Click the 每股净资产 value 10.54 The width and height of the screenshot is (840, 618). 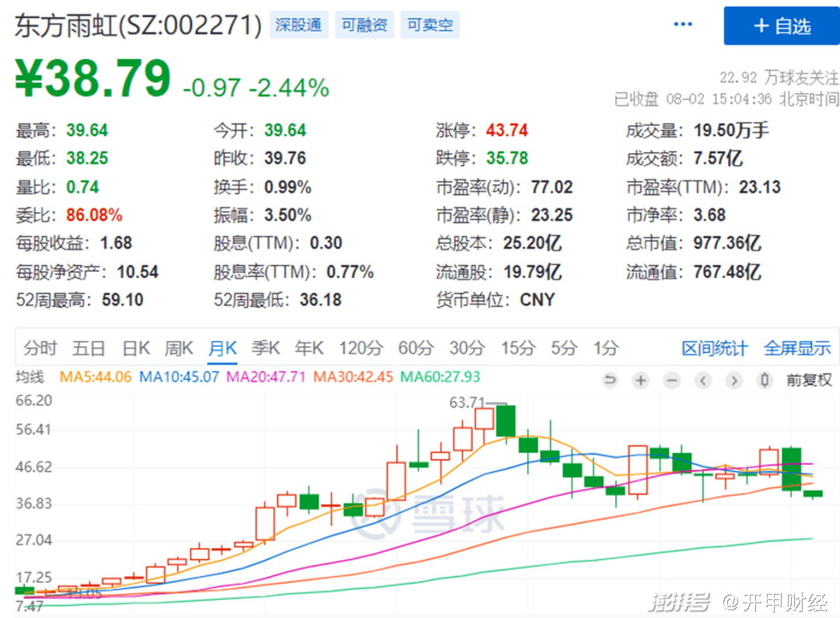138,271
